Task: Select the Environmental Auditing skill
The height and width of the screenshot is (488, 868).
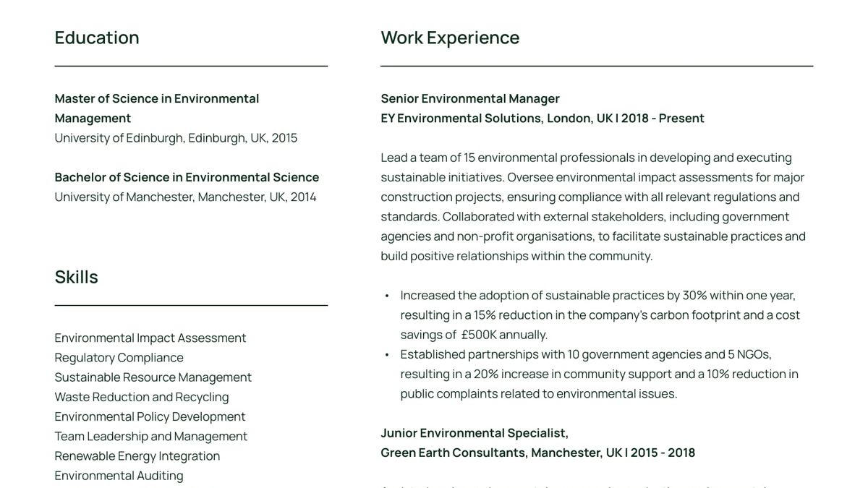Action: [119, 476]
